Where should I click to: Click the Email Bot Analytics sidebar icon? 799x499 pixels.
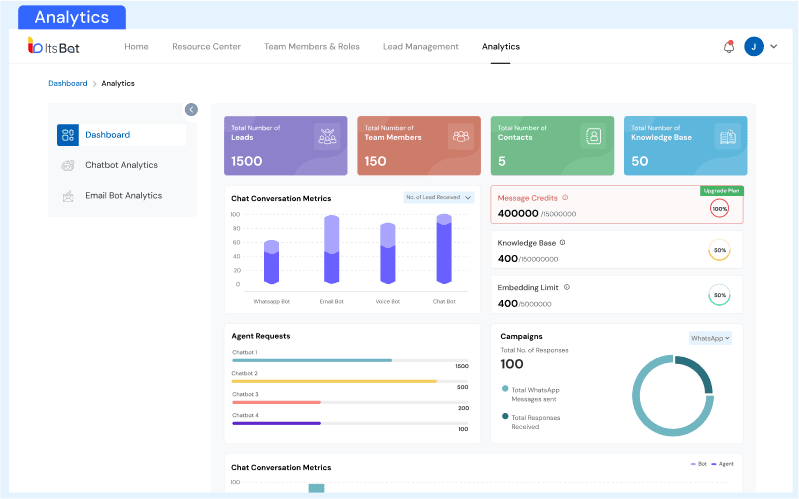pos(68,196)
